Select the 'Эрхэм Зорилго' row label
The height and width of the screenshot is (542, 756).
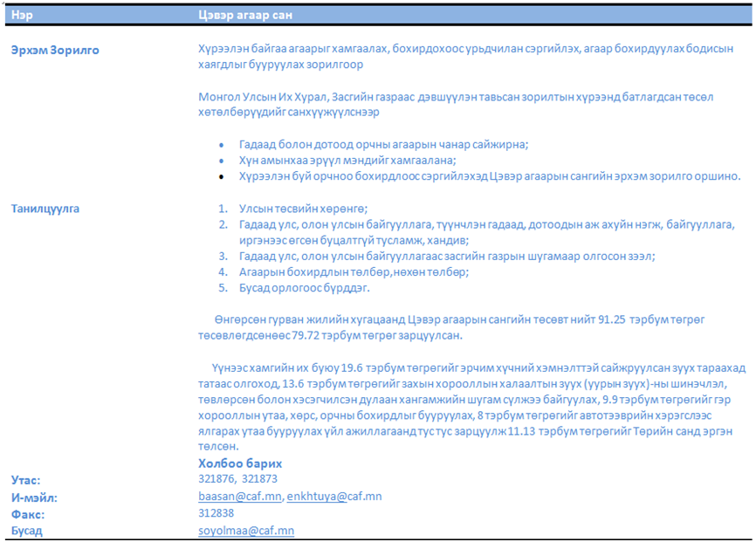[55, 50]
